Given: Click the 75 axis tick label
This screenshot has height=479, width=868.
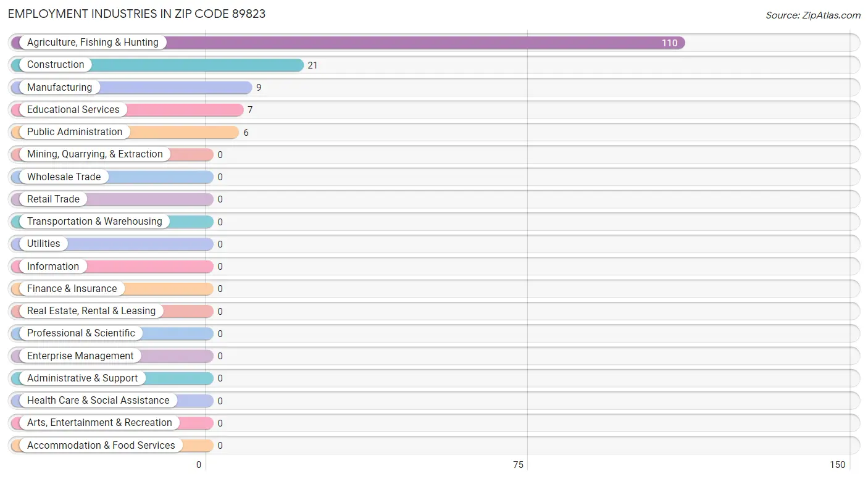Looking at the screenshot, I should point(518,465).
